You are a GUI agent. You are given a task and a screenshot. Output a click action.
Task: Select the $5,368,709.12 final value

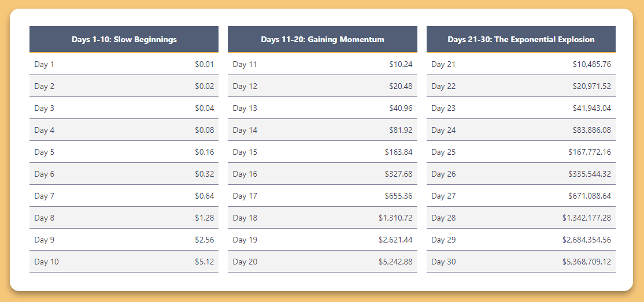pyautogui.click(x=587, y=262)
